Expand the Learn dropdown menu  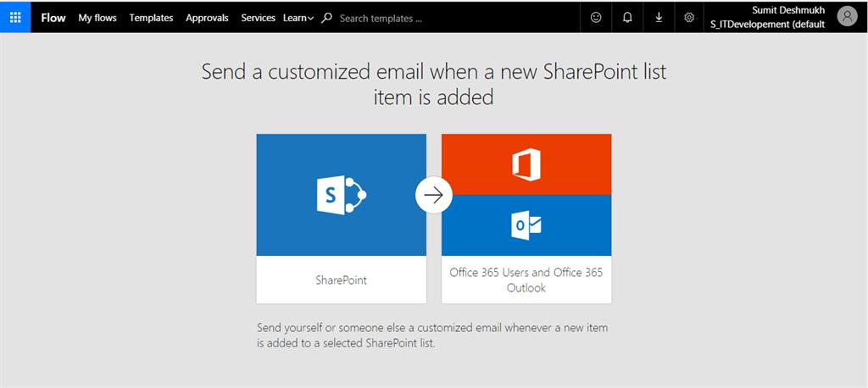click(x=298, y=18)
